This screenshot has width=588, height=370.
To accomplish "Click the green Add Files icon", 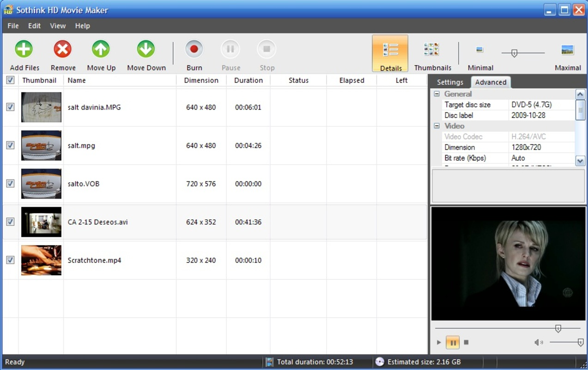I will (x=24, y=49).
